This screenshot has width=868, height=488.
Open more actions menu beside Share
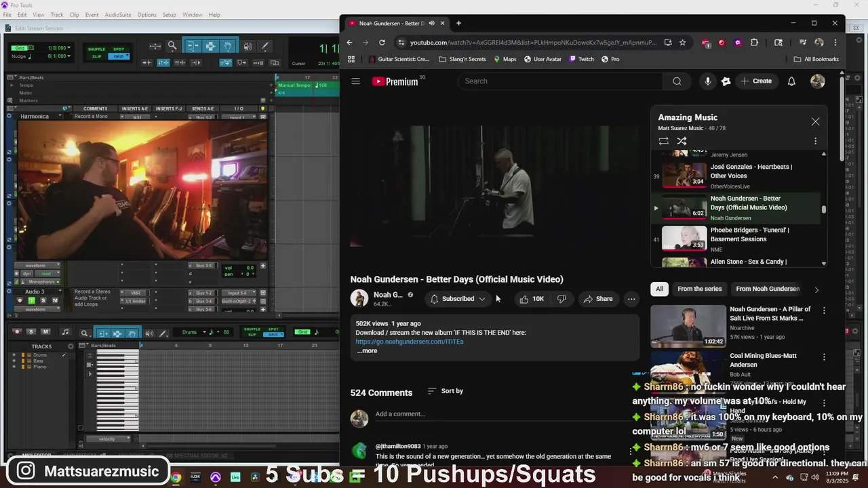(x=631, y=299)
